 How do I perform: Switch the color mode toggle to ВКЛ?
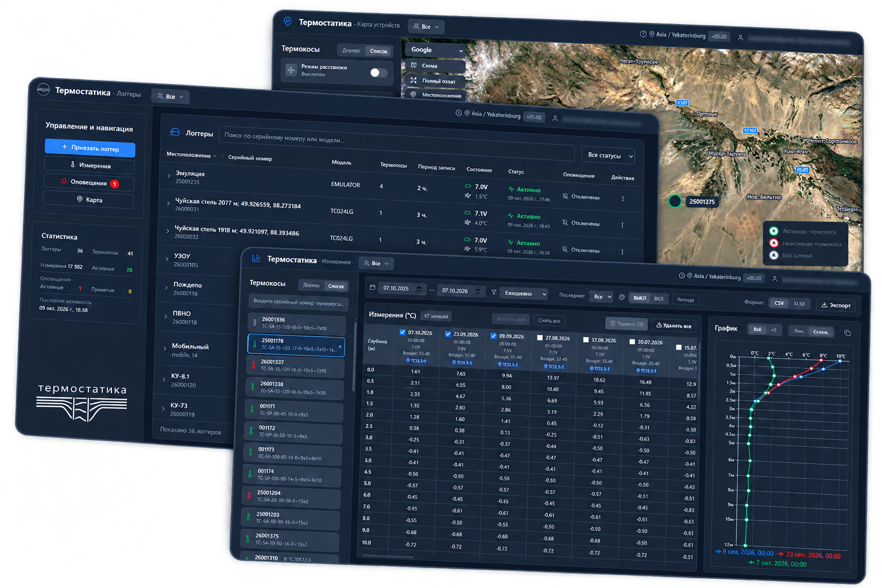coord(659,299)
